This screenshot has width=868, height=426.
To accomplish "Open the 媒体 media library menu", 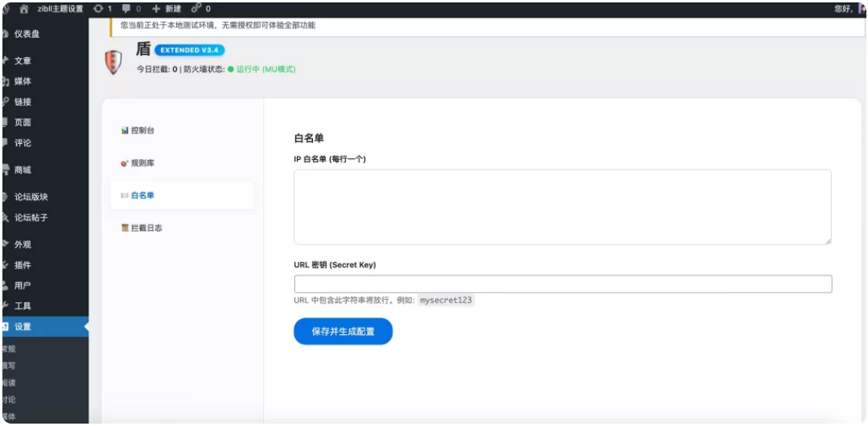I will (x=23, y=81).
